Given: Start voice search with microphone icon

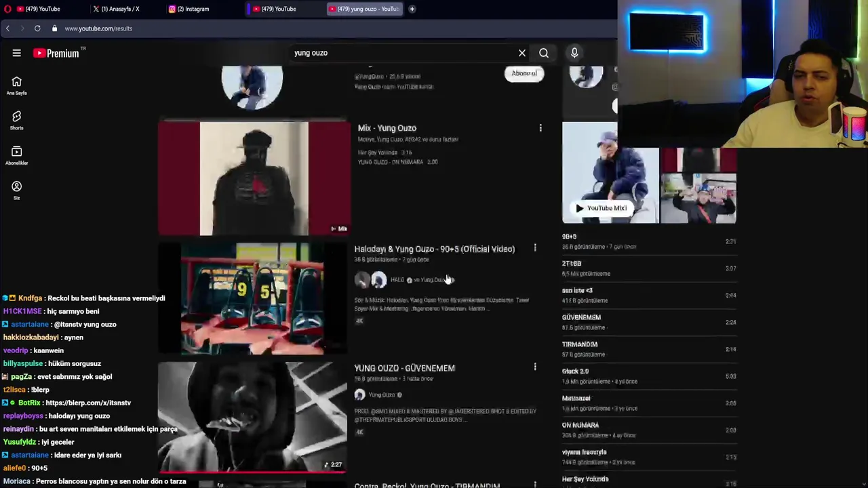Looking at the screenshot, I should pyautogui.click(x=574, y=53).
